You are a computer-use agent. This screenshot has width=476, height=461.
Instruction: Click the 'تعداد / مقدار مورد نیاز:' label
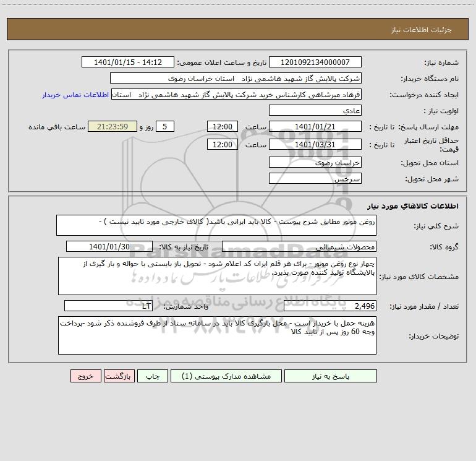pos(424,306)
